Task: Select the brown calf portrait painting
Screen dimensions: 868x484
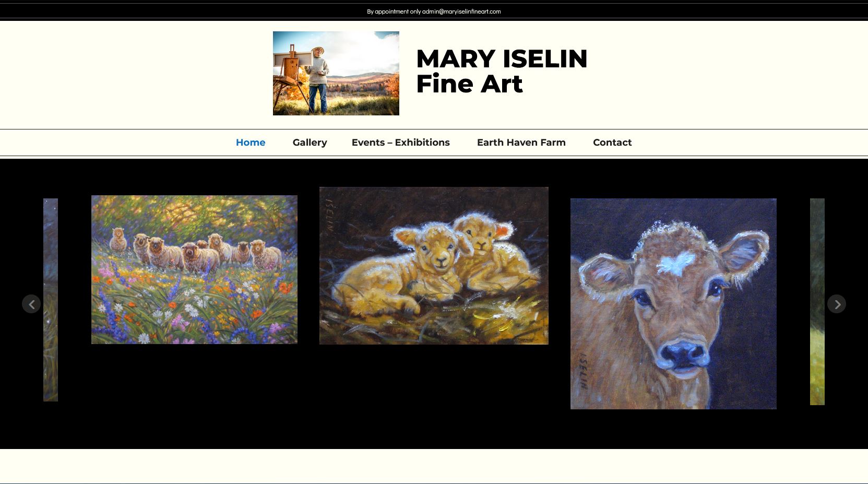Action: [673, 303]
